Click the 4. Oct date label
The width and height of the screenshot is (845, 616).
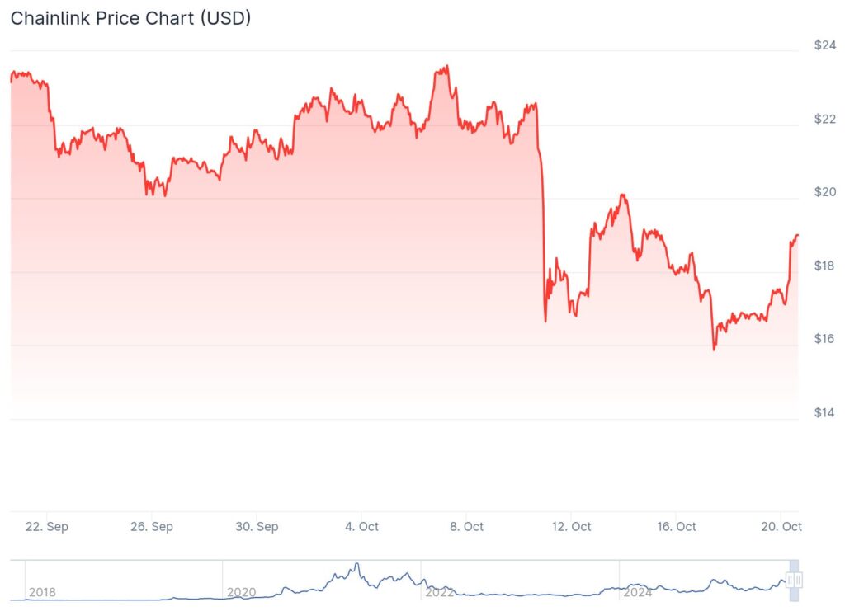tap(361, 526)
